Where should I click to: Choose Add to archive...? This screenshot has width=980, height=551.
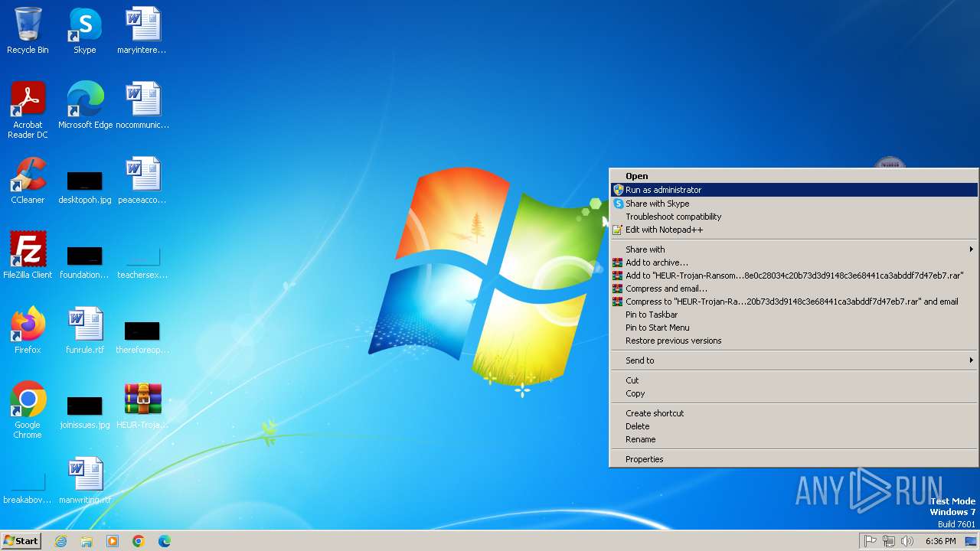(794, 262)
